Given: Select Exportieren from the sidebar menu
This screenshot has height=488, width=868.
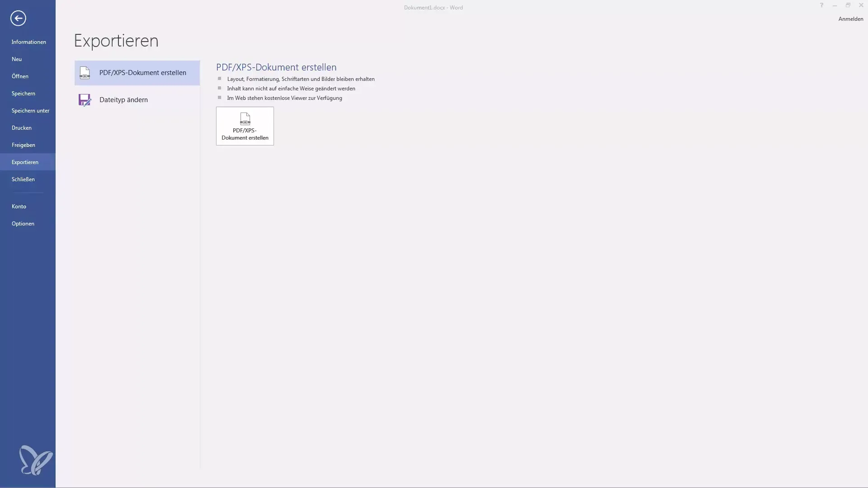Looking at the screenshot, I should [24, 161].
